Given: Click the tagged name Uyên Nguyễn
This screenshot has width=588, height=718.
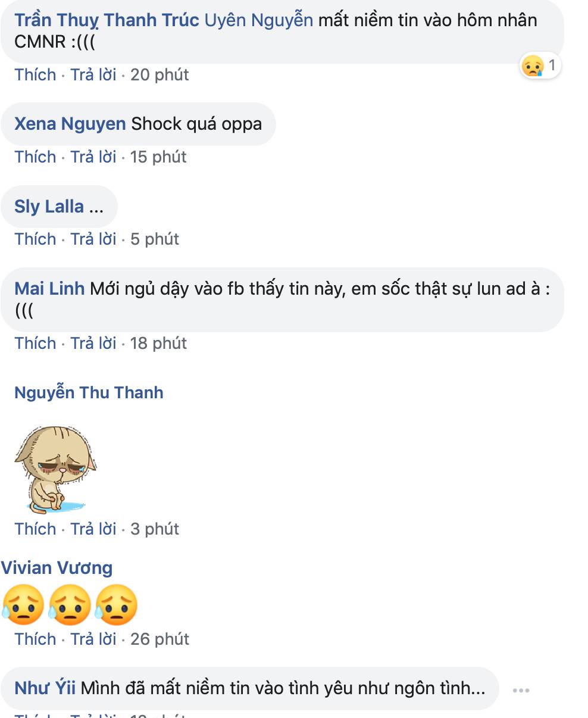Looking at the screenshot, I should pyautogui.click(x=258, y=20).
